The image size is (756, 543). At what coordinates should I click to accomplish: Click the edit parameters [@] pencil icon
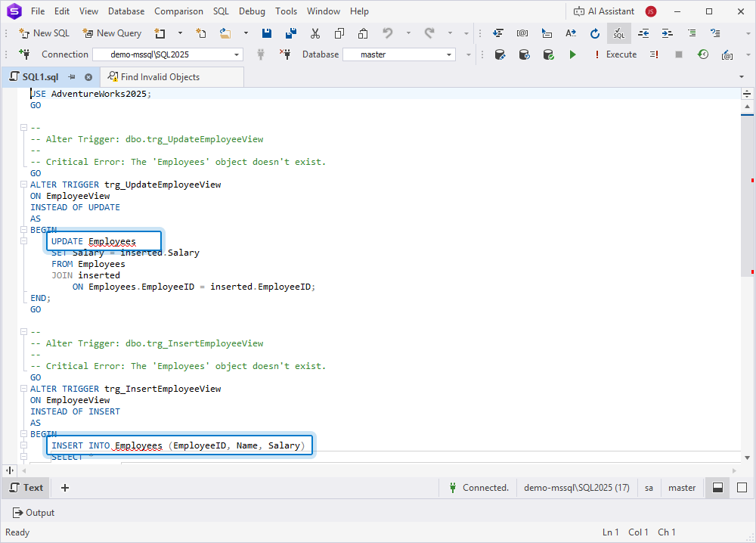coord(727,54)
